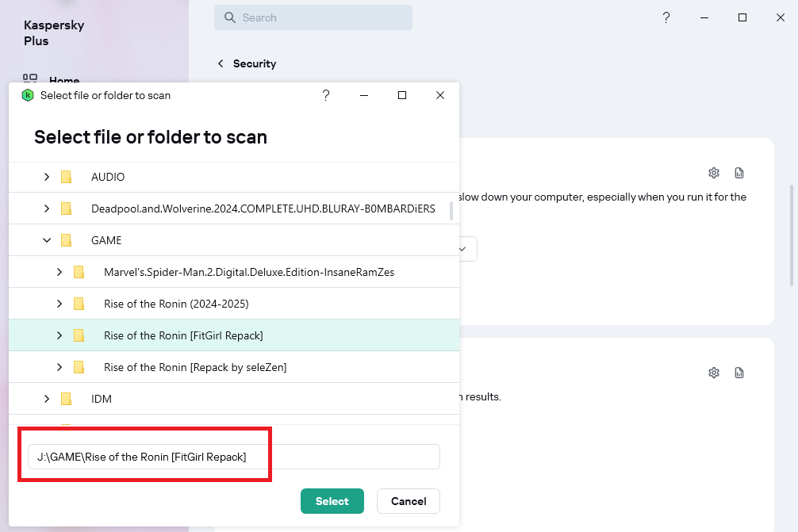Screen dimensions: 798x532
Task: Click folder icon of Rise of the Ronin (2024-2025)
Action: [79, 304]
